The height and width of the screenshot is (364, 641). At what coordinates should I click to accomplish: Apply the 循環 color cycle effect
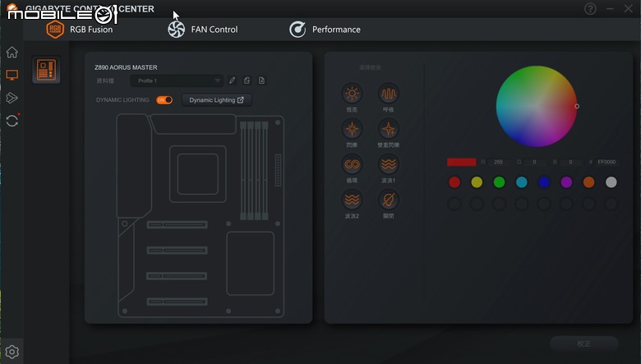(x=352, y=164)
